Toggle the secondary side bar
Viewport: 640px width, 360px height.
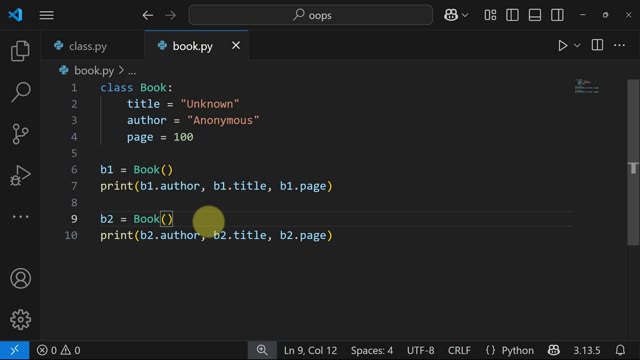click(557, 15)
